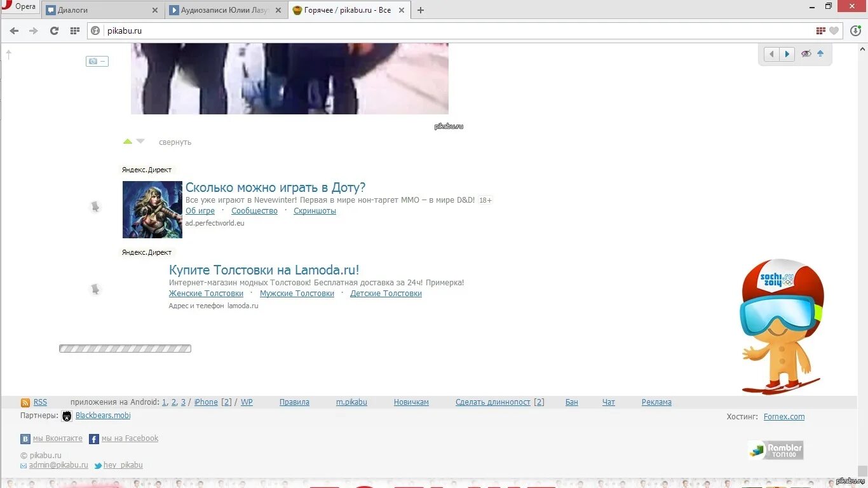This screenshot has width=868, height=488.
Task: Open the WP app link
Action: point(247,402)
